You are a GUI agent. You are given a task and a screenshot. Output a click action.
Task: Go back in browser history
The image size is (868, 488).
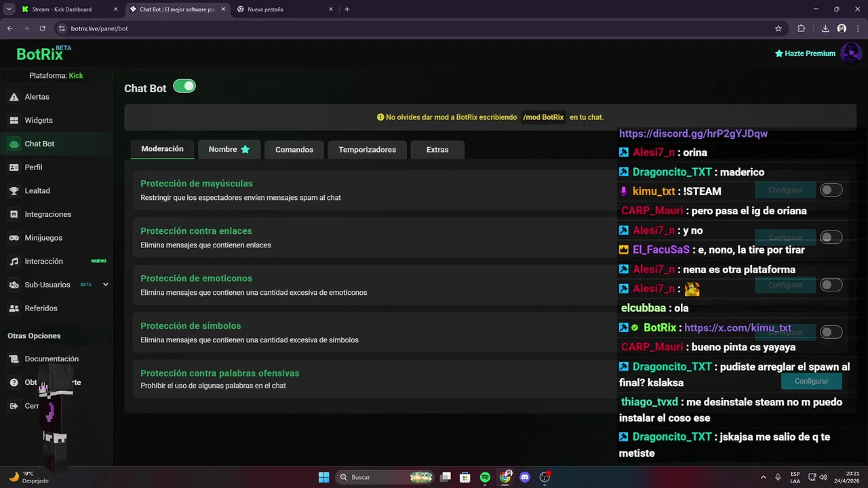pos(10,28)
